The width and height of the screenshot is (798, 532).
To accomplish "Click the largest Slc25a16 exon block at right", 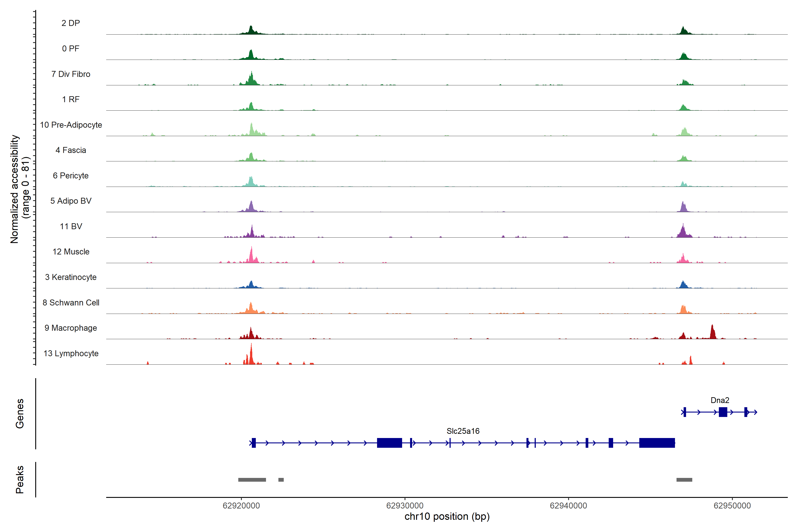I will tap(657, 443).
